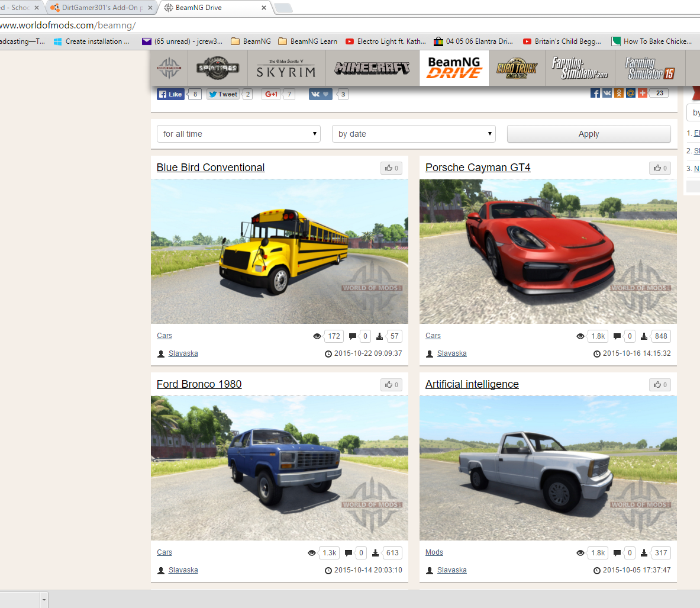Screen dimensions: 700x608
Task: Click the Twitter Tweet button
Action: point(223,94)
